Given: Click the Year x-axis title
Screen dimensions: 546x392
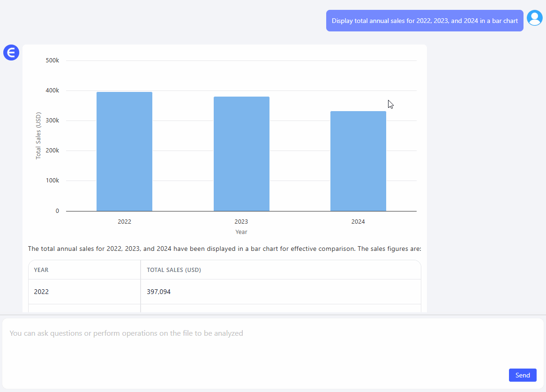Looking at the screenshot, I should click(x=241, y=232).
